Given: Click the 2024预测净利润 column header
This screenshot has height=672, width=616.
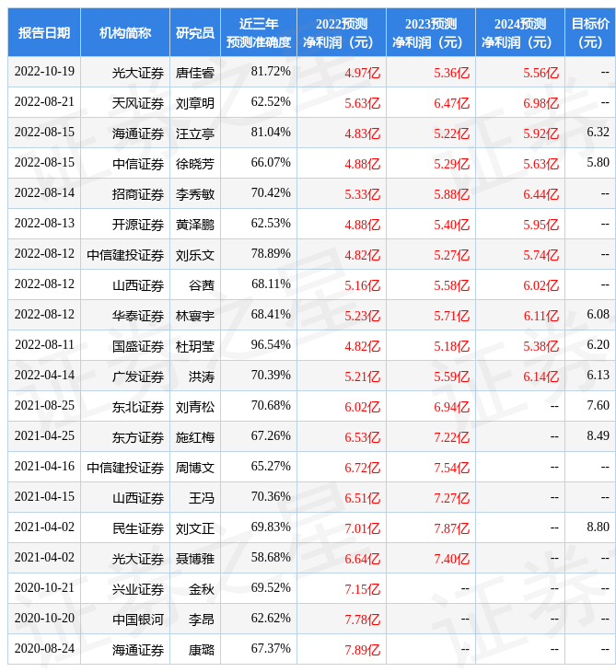Looking at the screenshot, I should click(x=520, y=32).
